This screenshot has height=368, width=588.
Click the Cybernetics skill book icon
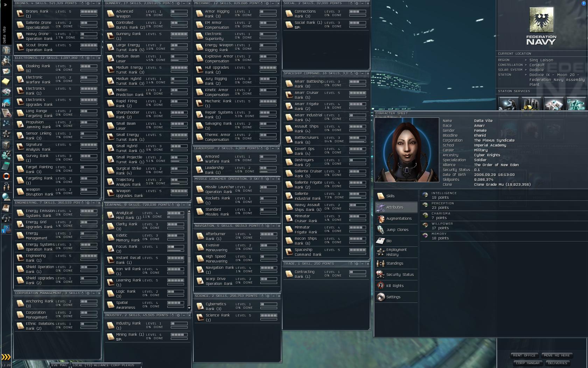[x=200, y=306]
